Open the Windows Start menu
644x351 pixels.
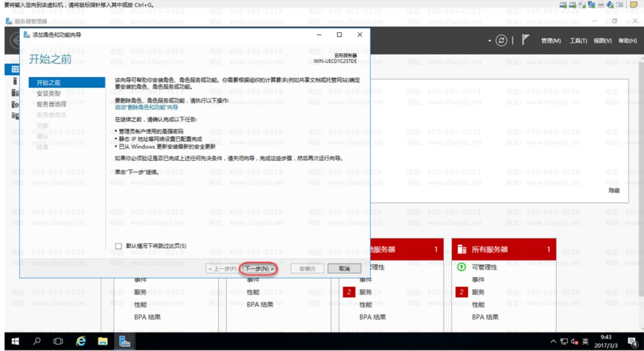point(15,342)
